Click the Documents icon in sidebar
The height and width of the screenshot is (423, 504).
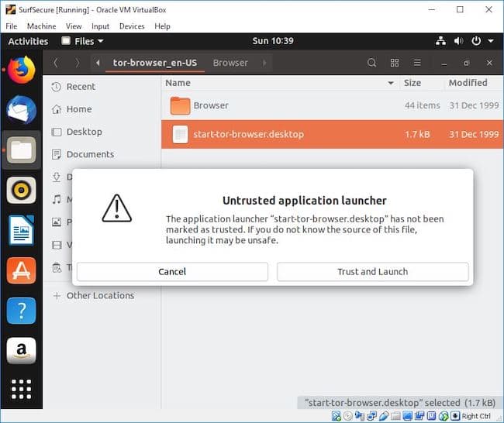point(57,154)
